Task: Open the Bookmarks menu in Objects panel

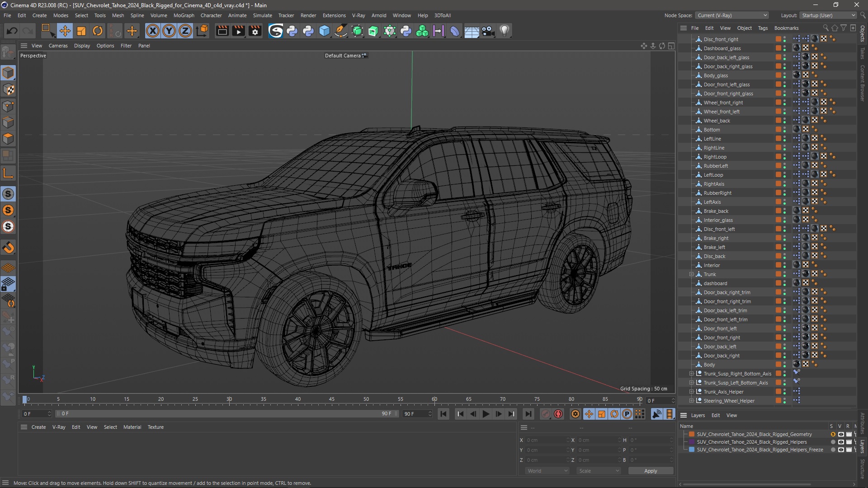Action: point(786,28)
